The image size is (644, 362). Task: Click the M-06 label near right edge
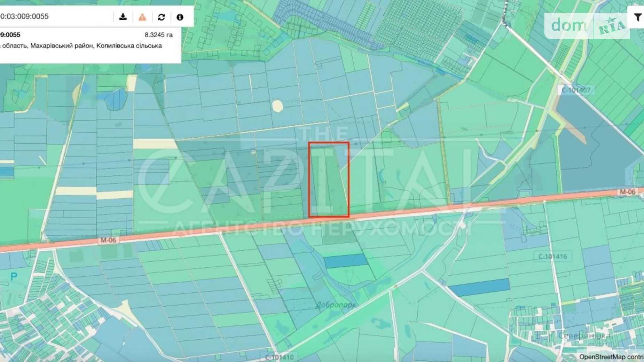point(627,192)
